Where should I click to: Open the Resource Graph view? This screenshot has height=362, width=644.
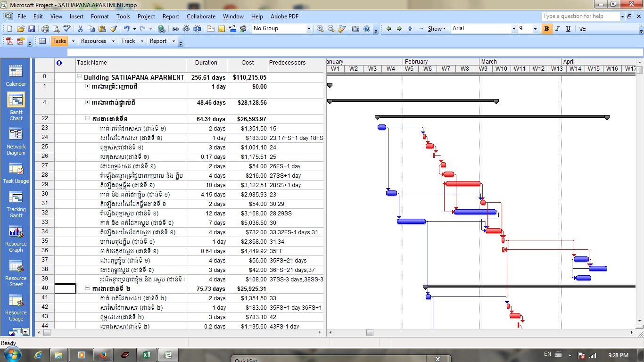click(16, 239)
